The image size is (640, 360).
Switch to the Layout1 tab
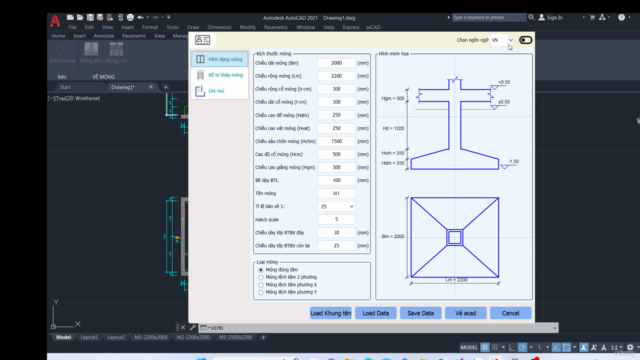coord(89,337)
